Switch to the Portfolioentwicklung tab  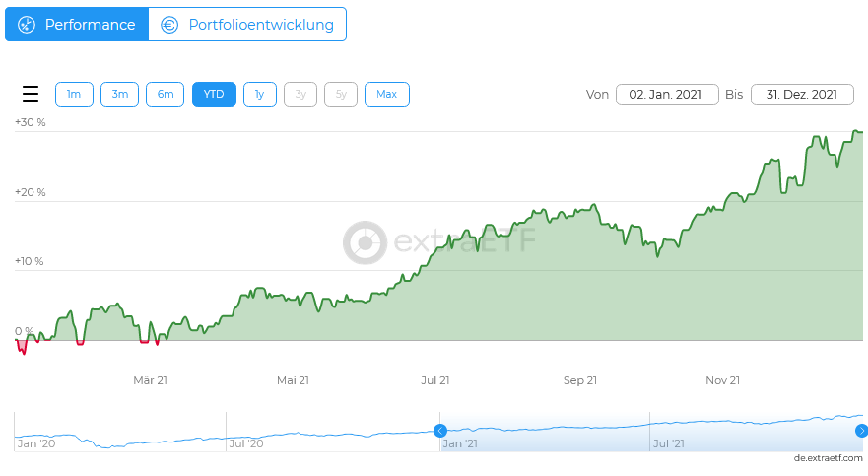[x=247, y=25]
